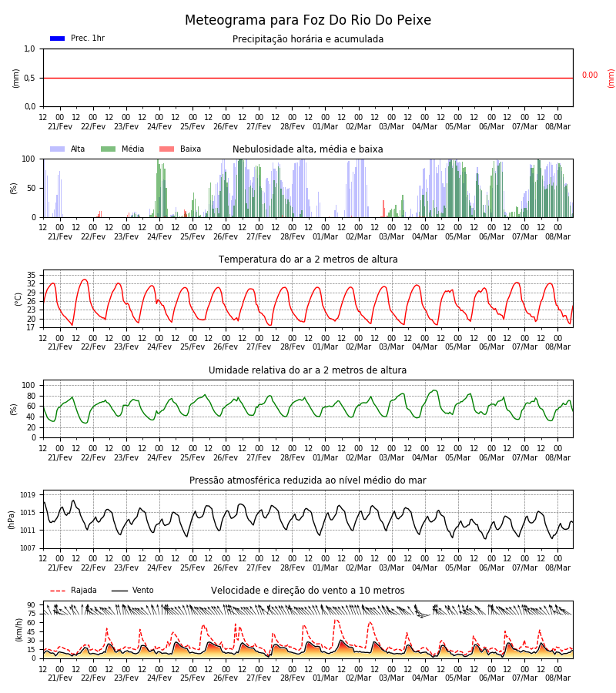Click the red 0.00 accumulated precipitation value
Viewport: 616px width, 693px height.
[590, 75]
